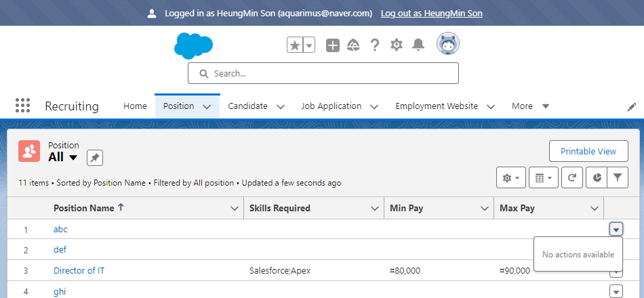This screenshot has height=298, width=644.
Task: Open the Max Pay column actions chevron
Action: point(595,209)
